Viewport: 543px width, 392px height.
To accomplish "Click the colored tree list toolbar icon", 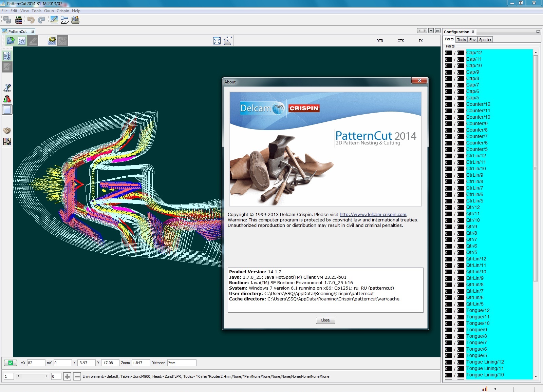I will 18,20.
